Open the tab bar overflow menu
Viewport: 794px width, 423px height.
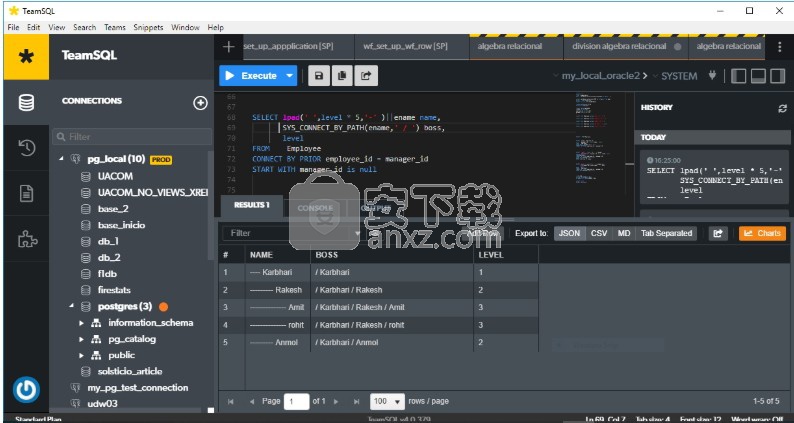[780, 47]
